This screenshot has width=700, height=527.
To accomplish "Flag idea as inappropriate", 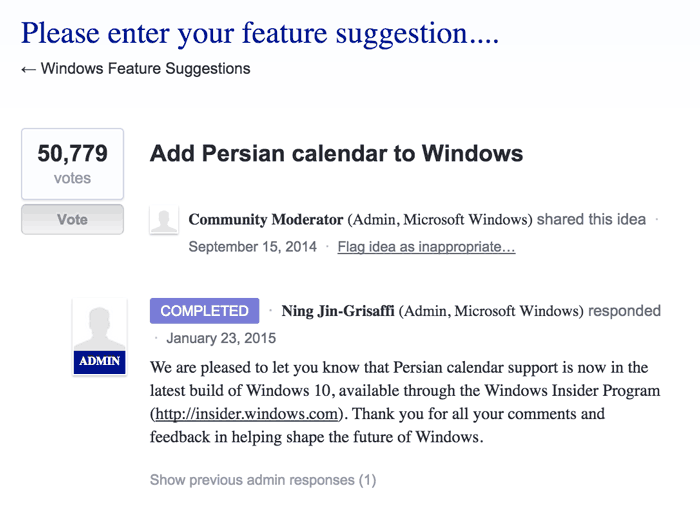I will point(426,247).
